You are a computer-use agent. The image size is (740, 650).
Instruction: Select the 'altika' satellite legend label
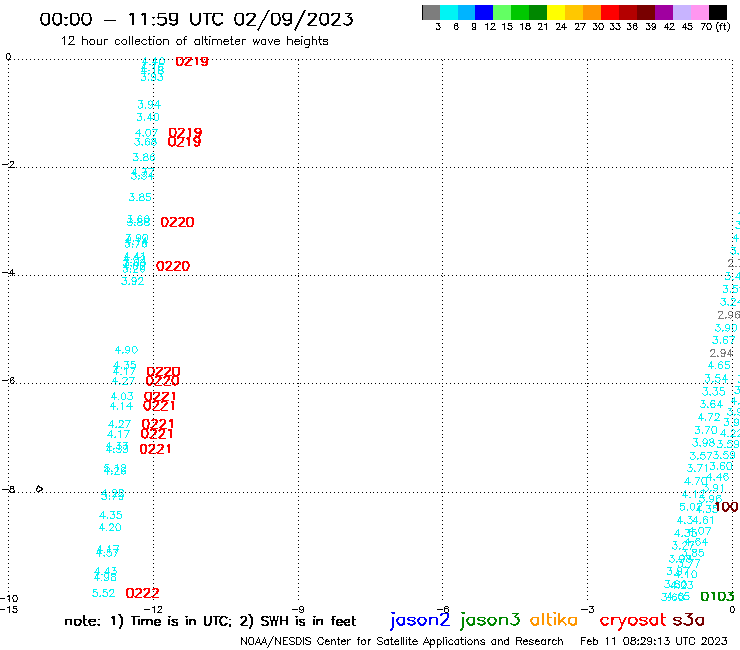553,620
